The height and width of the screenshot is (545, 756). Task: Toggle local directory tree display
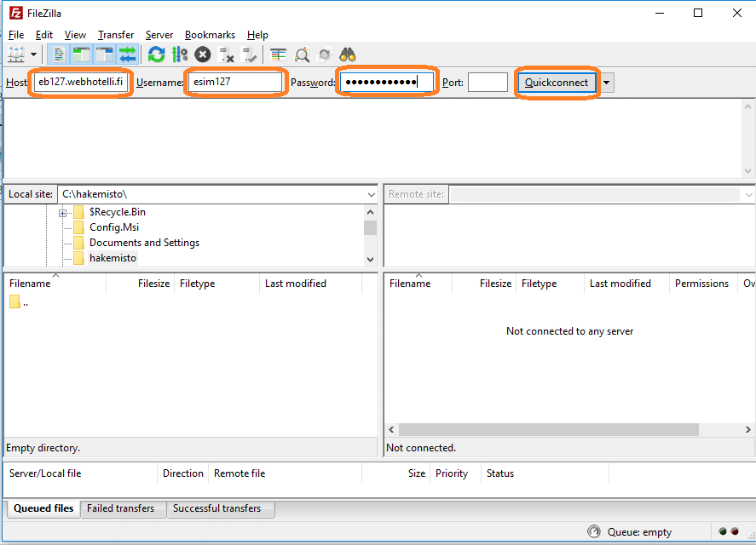click(x=82, y=54)
